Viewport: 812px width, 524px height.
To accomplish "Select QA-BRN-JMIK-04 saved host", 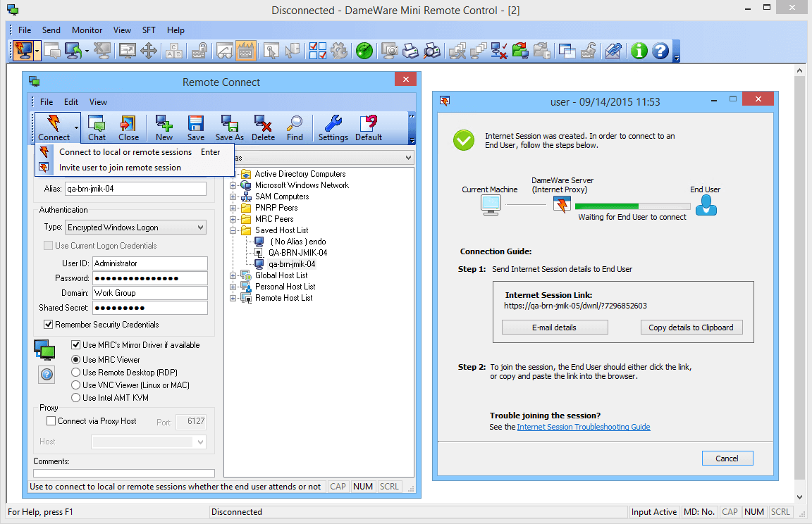I will click(297, 253).
